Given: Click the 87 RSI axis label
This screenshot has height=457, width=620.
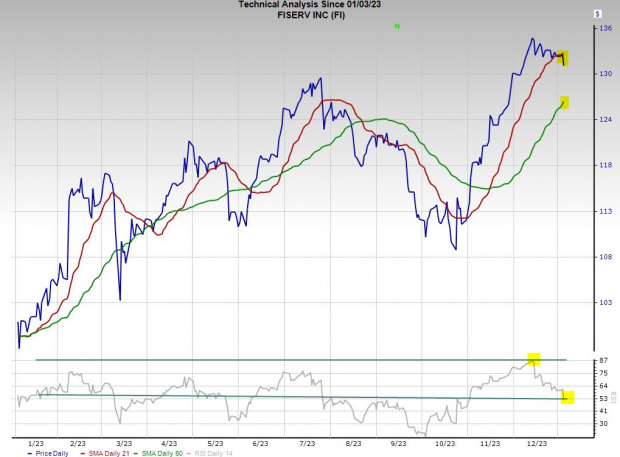Looking at the screenshot, I should (x=605, y=360).
